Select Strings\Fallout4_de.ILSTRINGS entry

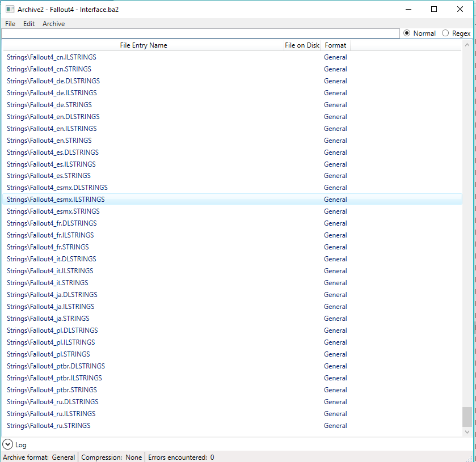point(232,93)
